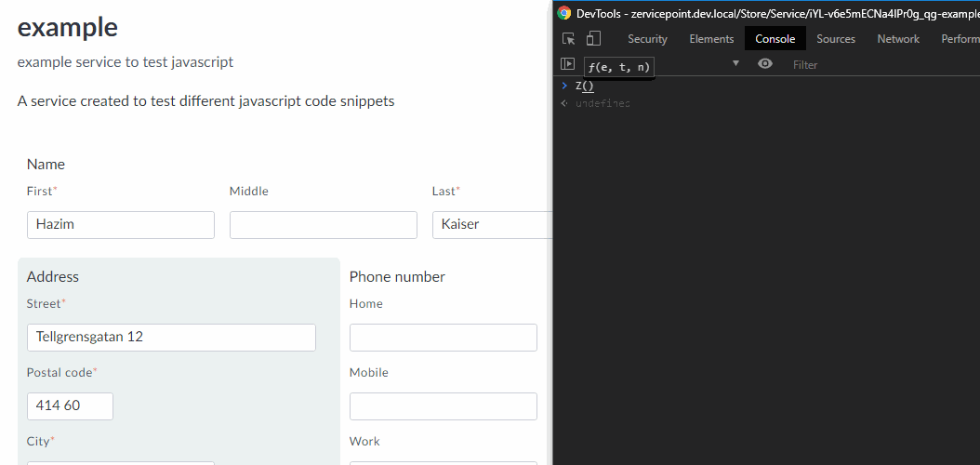Switch to the Security tab

click(647, 39)
